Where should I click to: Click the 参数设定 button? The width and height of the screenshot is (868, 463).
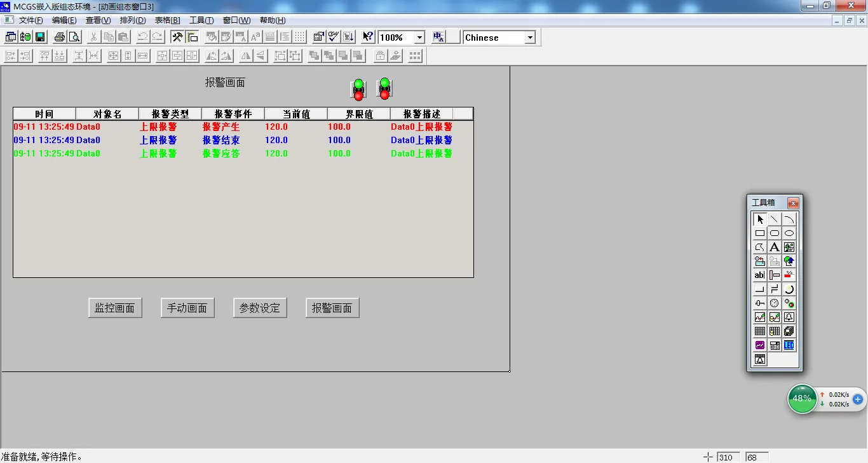click(260, 308)
